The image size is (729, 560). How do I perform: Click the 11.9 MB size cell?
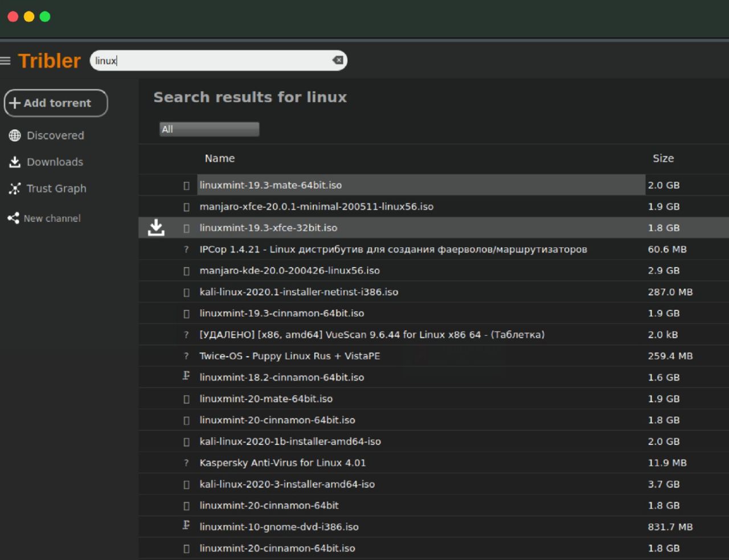point(667,463)
